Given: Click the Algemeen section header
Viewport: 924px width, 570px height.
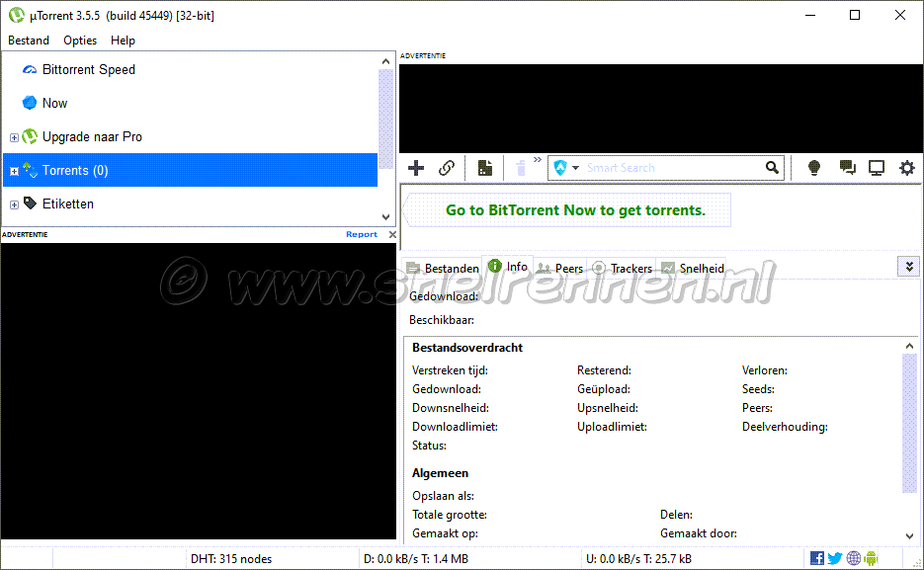Looking at the screenshot, I should click(x=440, y=473).
